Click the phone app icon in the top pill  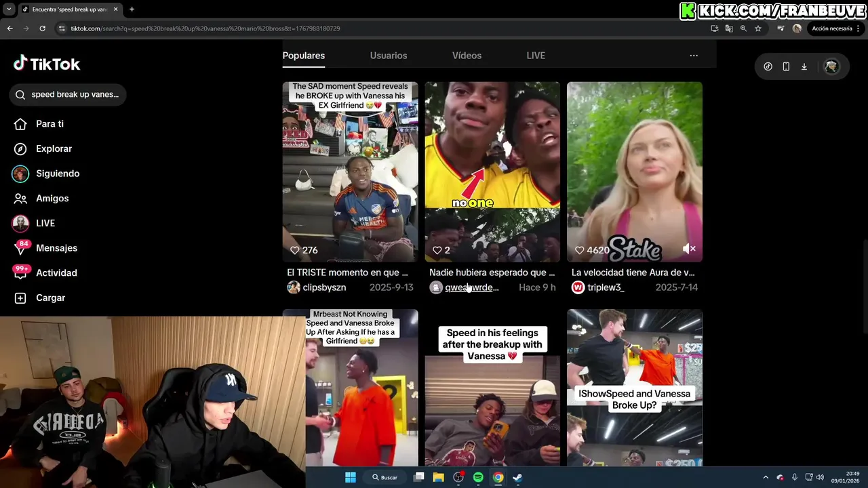[786, 66]
